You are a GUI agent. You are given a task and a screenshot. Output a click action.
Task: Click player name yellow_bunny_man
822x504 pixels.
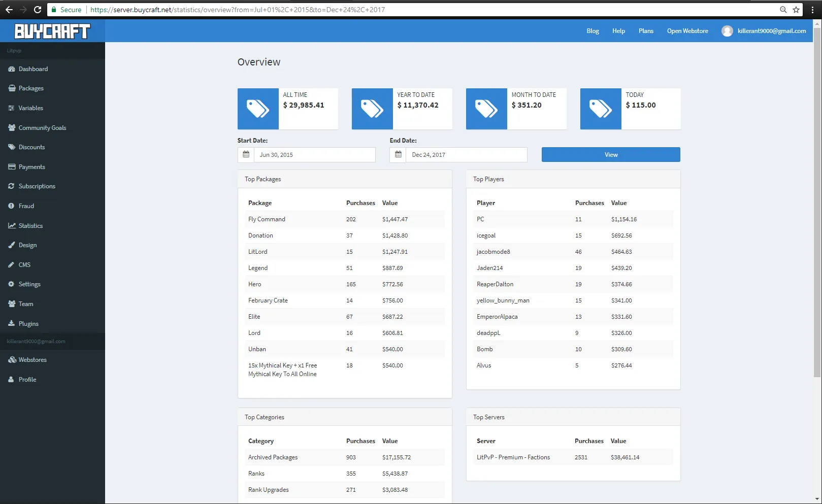(x=503, y=300)
